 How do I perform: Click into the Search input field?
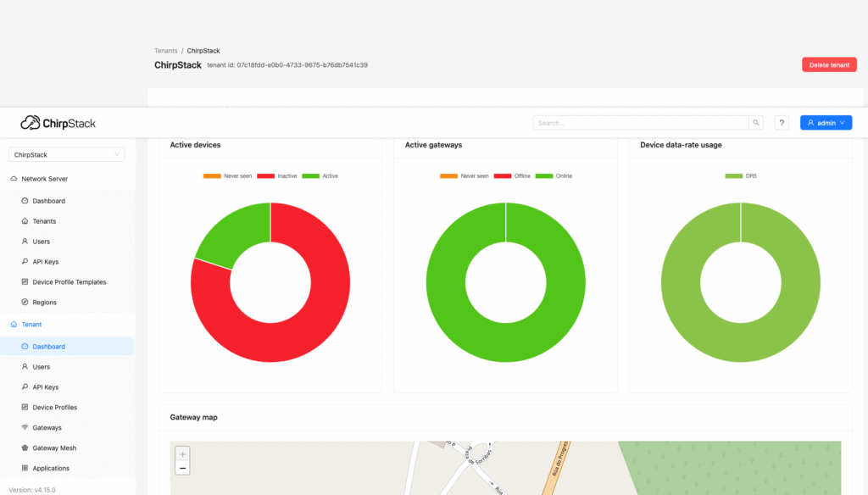pyautogui.click(x=641, y=123)
